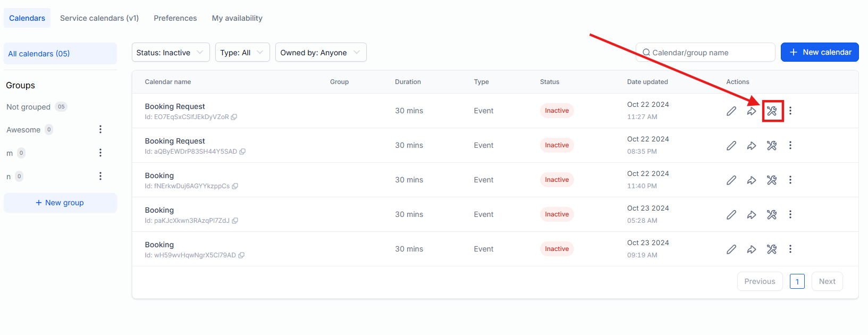This screenshot has width=868, height=335.
Task: Go to the My availability tab
Action: (237, 18)
